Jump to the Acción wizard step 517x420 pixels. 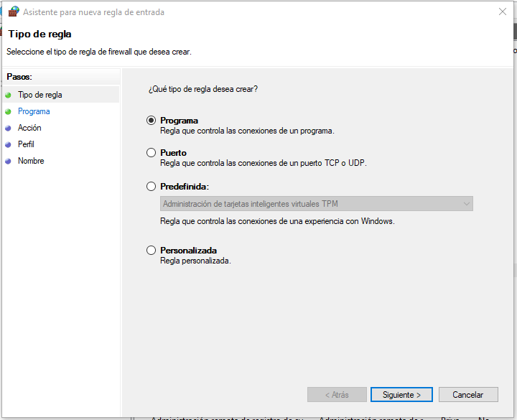click(x=29, y=128)
